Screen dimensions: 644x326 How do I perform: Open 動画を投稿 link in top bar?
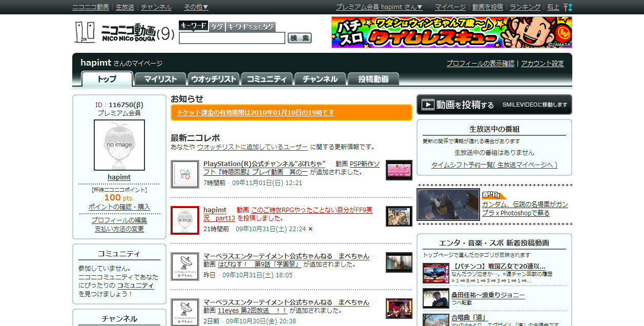point(488,7)
